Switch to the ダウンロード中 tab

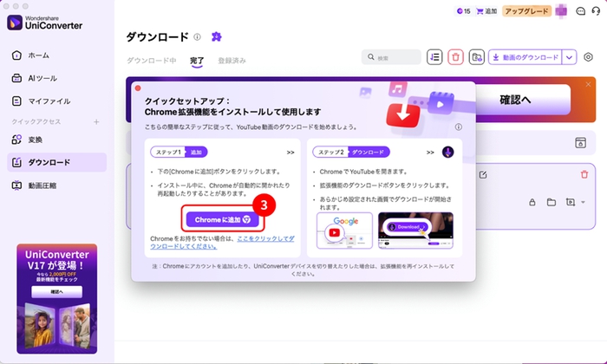pos(152,62)
